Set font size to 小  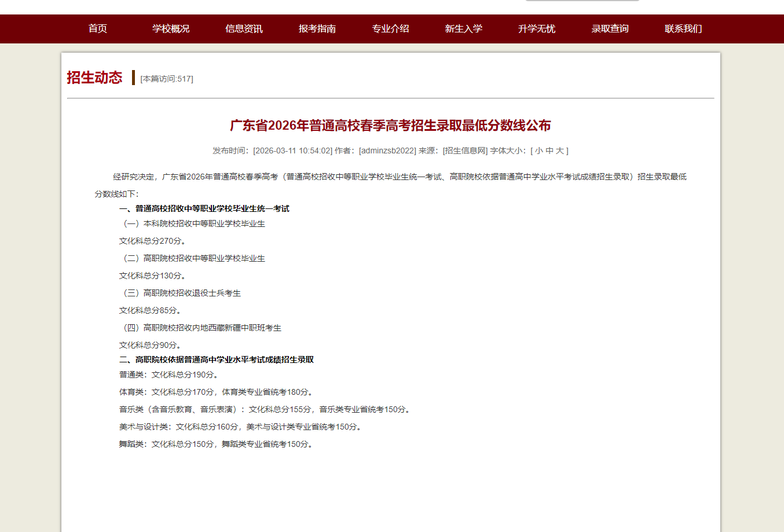[x=538, y=151]
